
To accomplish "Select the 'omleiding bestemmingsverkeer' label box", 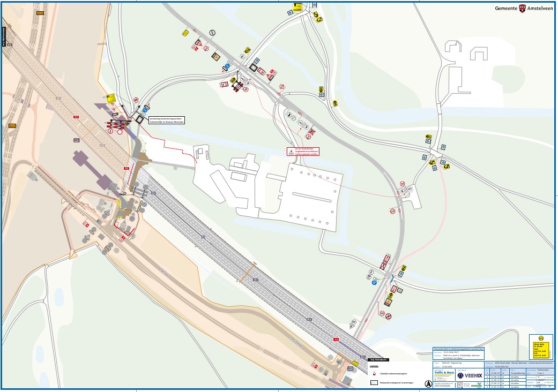I will (x=167, y=120).
